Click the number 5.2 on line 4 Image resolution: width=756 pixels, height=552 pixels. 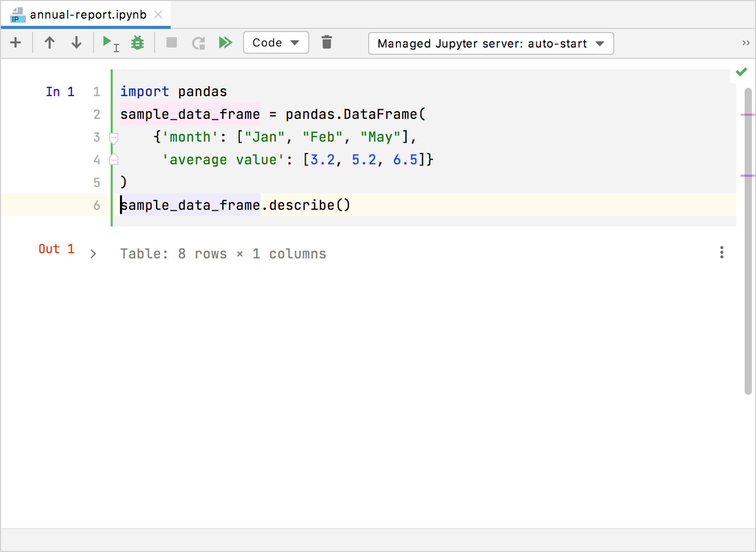(x=364, y=160)
